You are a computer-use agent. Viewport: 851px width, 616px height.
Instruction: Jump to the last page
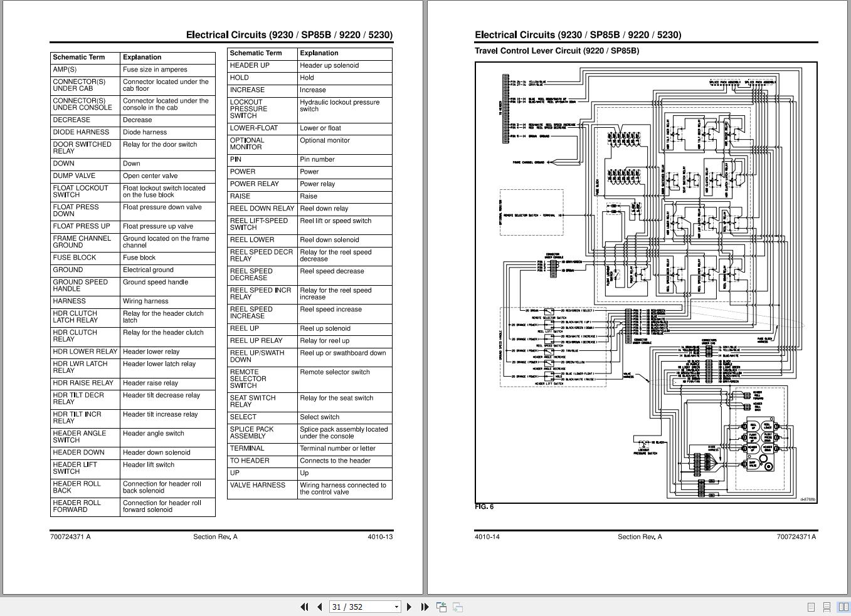[x=425, y=607]
